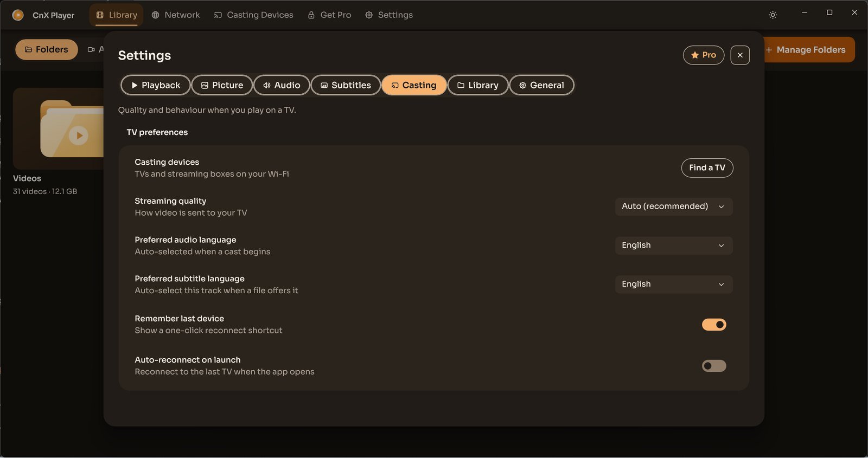Click the Videos folder name label

click(27, 178)
